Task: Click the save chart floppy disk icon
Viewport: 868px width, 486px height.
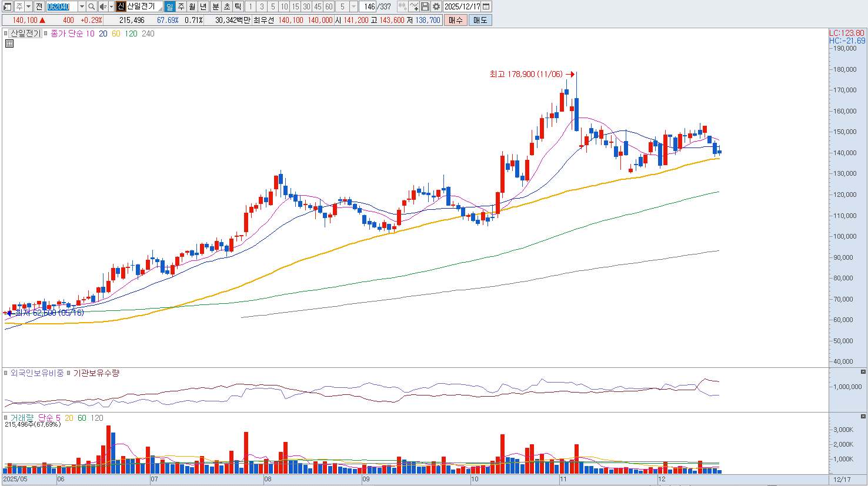Action: click(425, 6)
